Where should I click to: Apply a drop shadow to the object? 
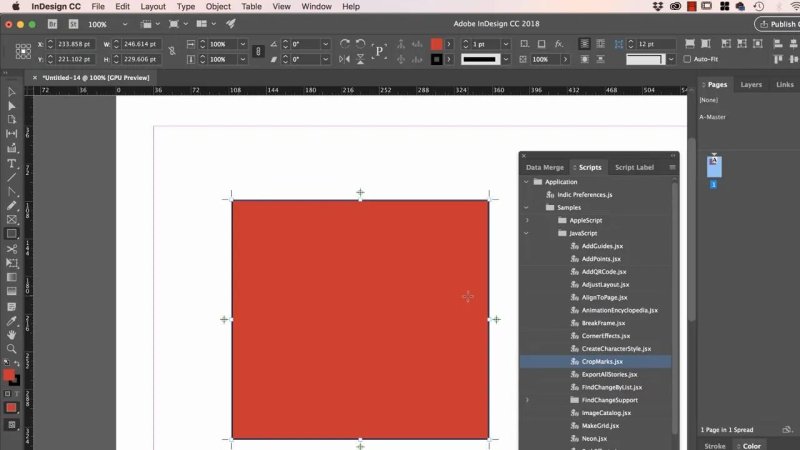pyautogui.click(x=541, y=44)
